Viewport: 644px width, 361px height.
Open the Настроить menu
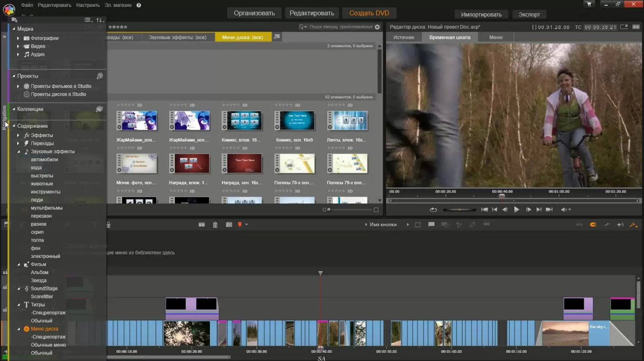[x=88, y=5]
